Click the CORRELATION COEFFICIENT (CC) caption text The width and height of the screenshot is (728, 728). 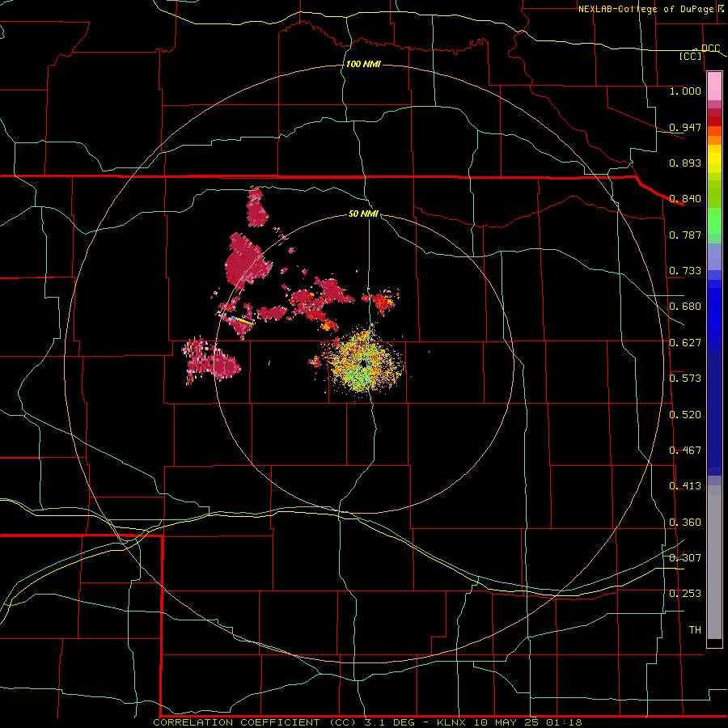[256, 722]
